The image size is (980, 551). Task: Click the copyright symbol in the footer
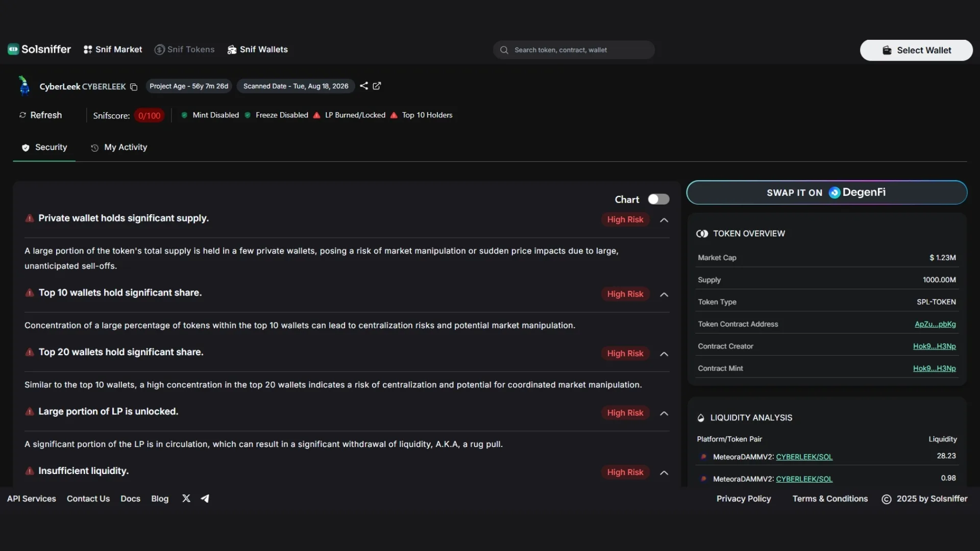coord(887,499)
